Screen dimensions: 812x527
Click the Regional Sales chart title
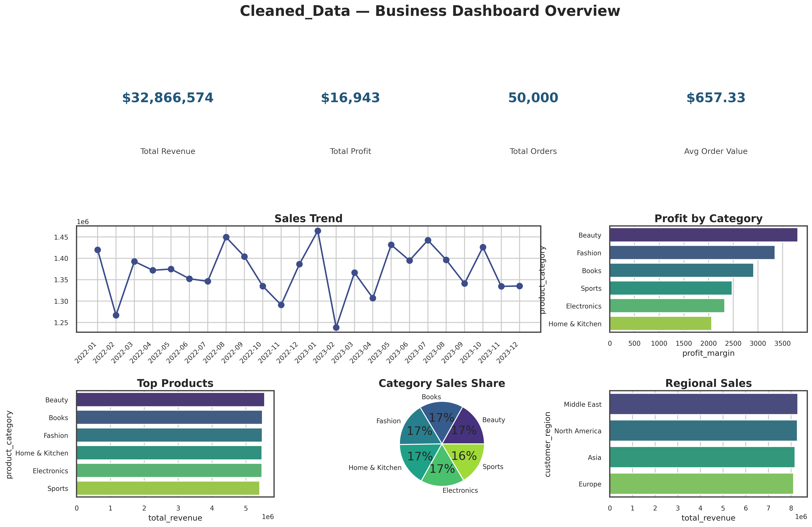tap(708, 383)
